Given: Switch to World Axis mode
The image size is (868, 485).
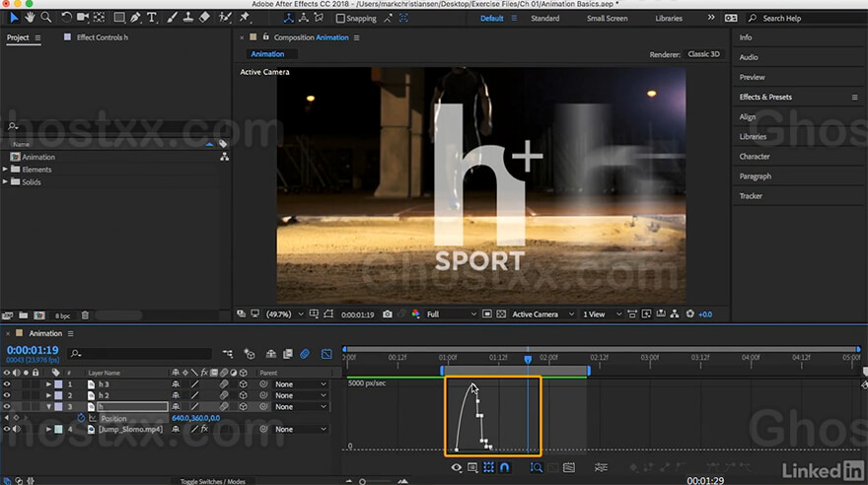Looking at the screenshot, I should point(304,19).
